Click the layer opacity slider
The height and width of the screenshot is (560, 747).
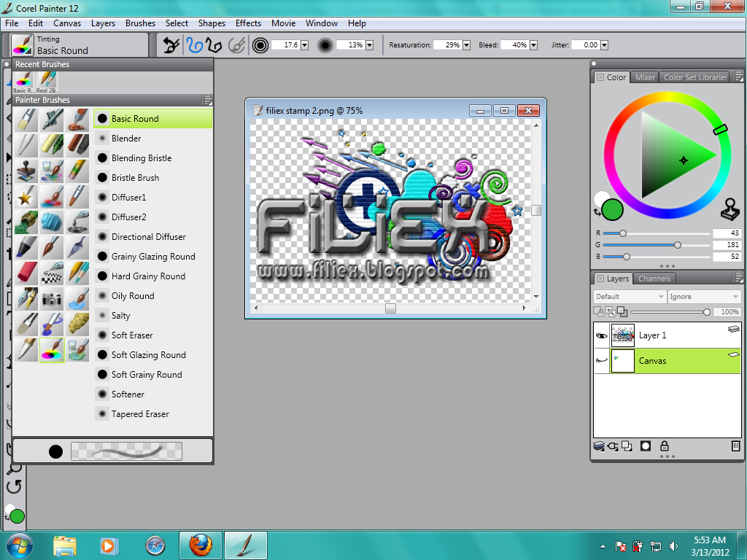tap(670, 312)
